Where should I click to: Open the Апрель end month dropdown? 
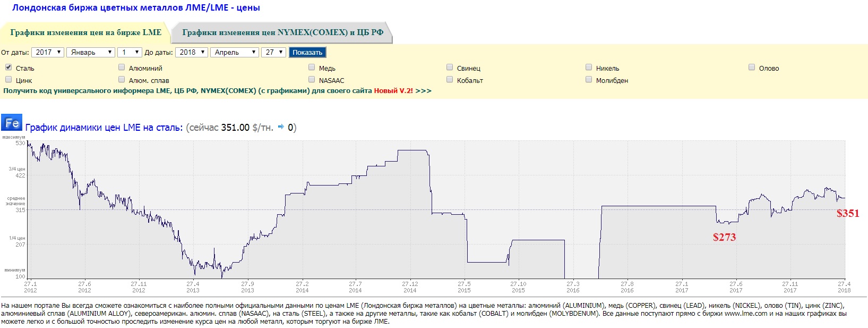coord(234,52)
